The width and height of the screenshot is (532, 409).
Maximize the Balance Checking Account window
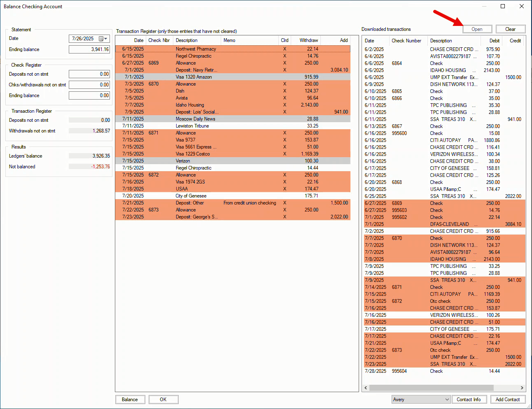(x=503, y=6)
